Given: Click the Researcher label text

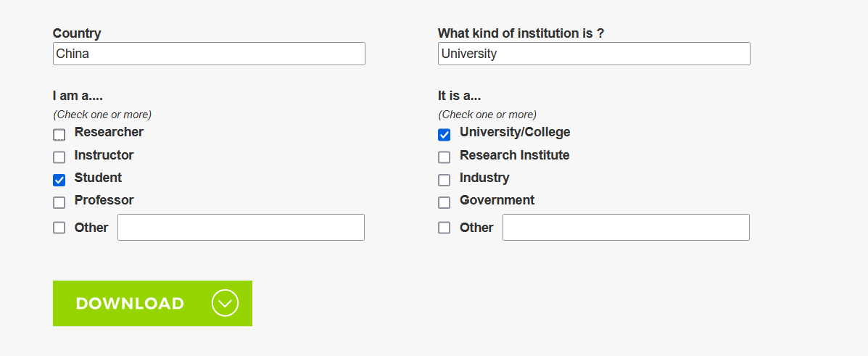Looking at the screenshot, I should (x=109, y=133).
